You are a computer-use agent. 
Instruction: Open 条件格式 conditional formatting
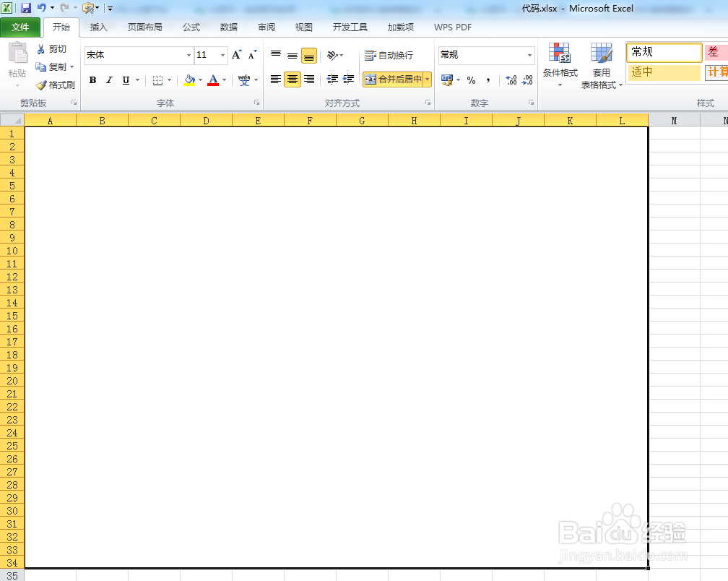tap(560, 65)
